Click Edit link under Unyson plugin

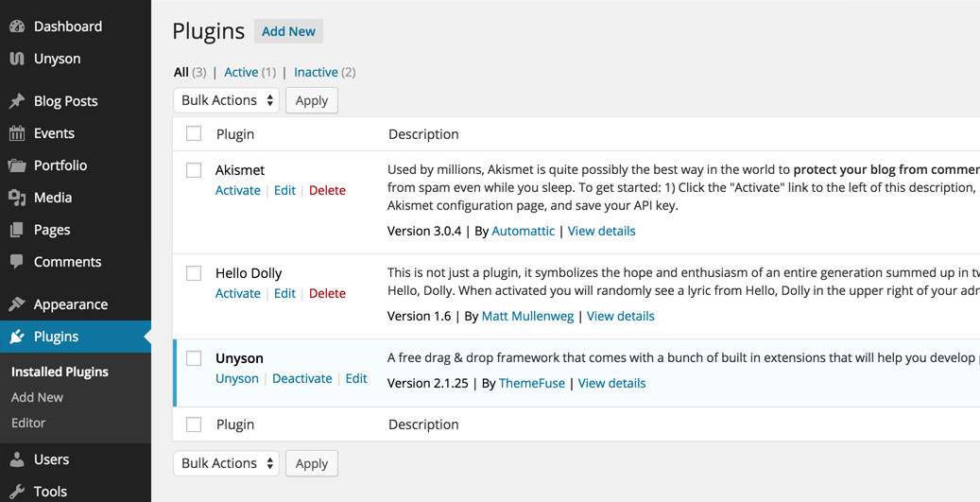(x=356, y=379)
